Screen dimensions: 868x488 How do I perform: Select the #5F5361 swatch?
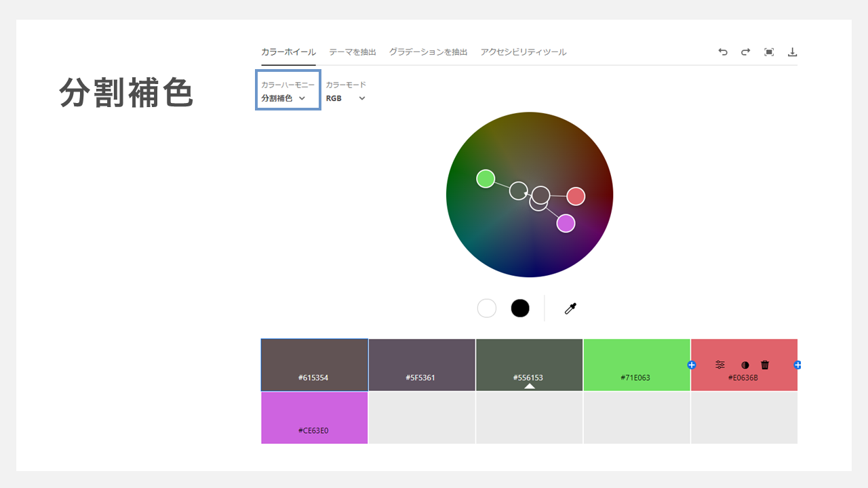(x=422, y=365)
